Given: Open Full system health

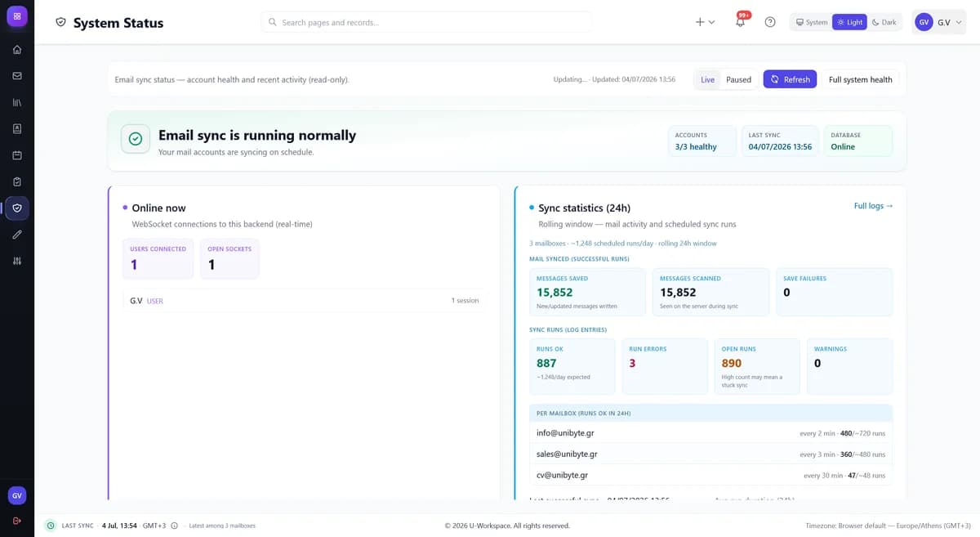Looking at the screenshot, I should (860, 79).
